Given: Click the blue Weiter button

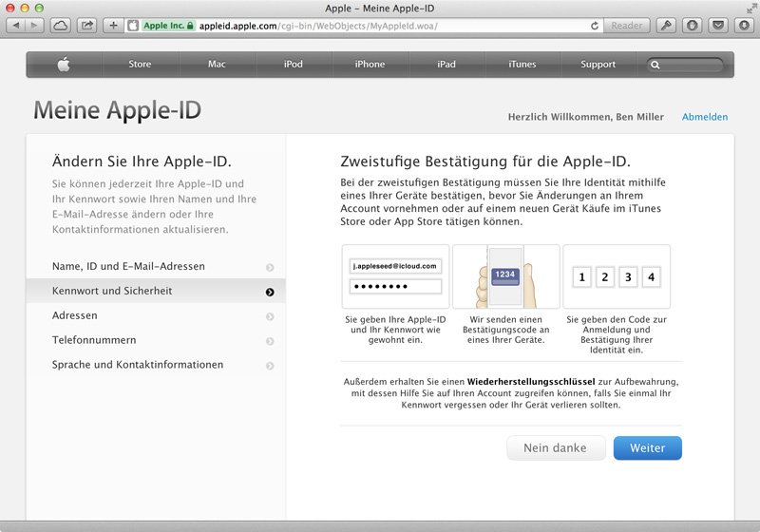Looking at the screenshot, I should coord(648,448).
